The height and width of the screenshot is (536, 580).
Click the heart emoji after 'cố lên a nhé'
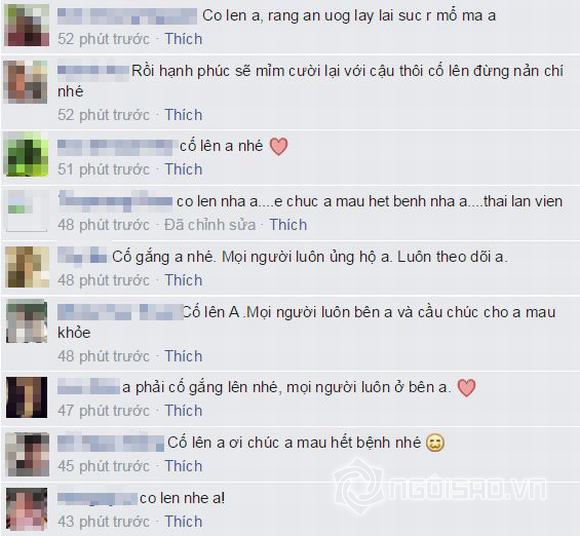point(279,146)
